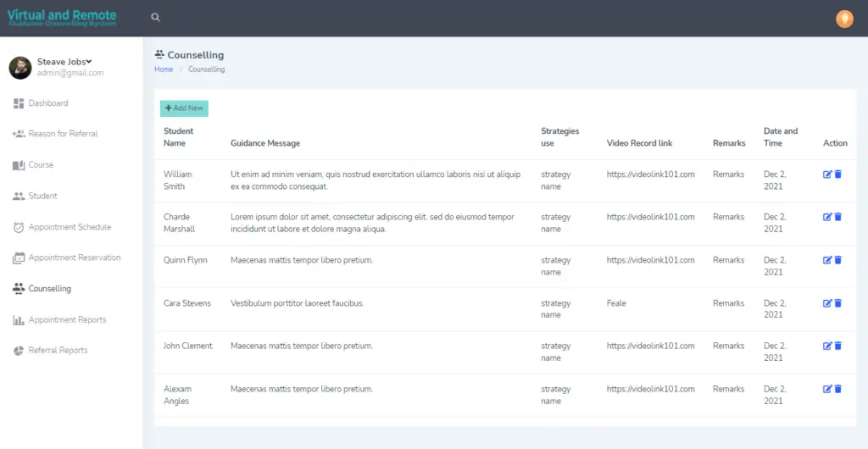Click Quinn Flynn's videolink101 URL
Viewport: 868px width, 449px height.
pos(650,260)
